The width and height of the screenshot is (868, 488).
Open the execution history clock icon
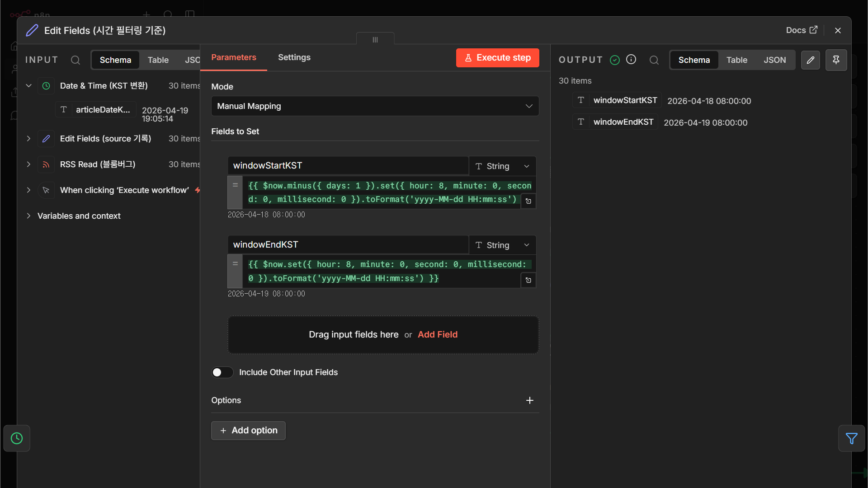pos(17,438)
